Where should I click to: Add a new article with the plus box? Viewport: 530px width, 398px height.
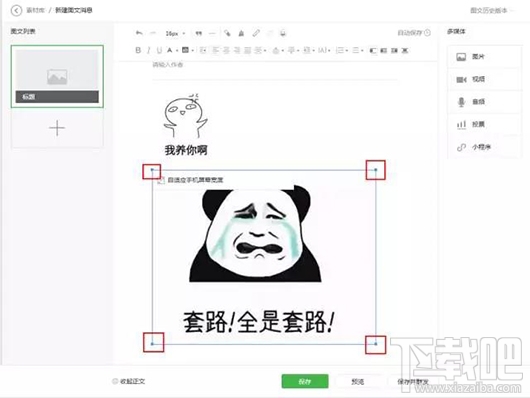click(57, 128)
